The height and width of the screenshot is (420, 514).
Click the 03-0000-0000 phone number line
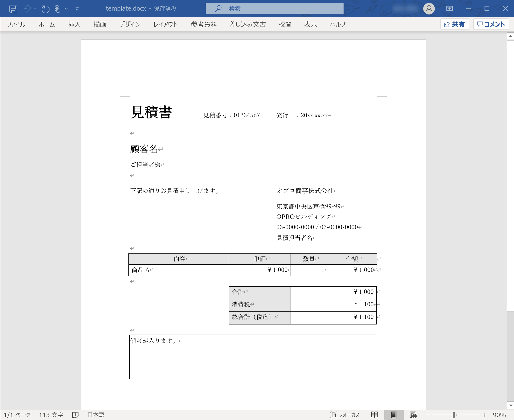coord(317,227)
